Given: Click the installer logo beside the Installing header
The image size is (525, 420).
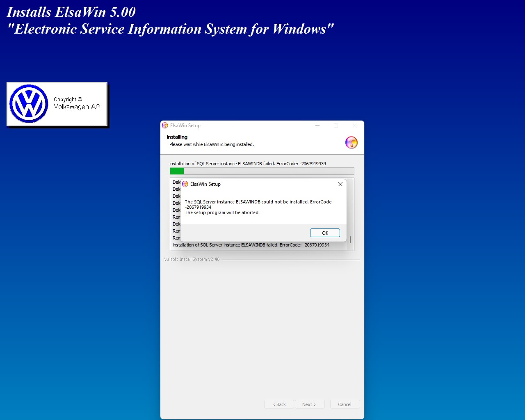Looking at the screenshot, I should (x=352, y=142).
